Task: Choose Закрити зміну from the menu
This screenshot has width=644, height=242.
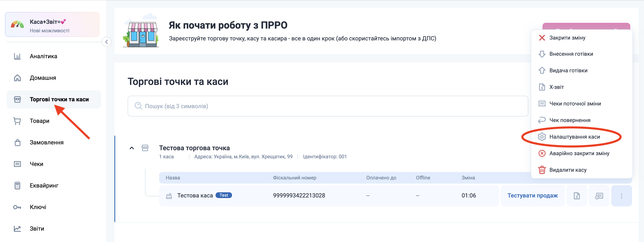Action: 567,38
